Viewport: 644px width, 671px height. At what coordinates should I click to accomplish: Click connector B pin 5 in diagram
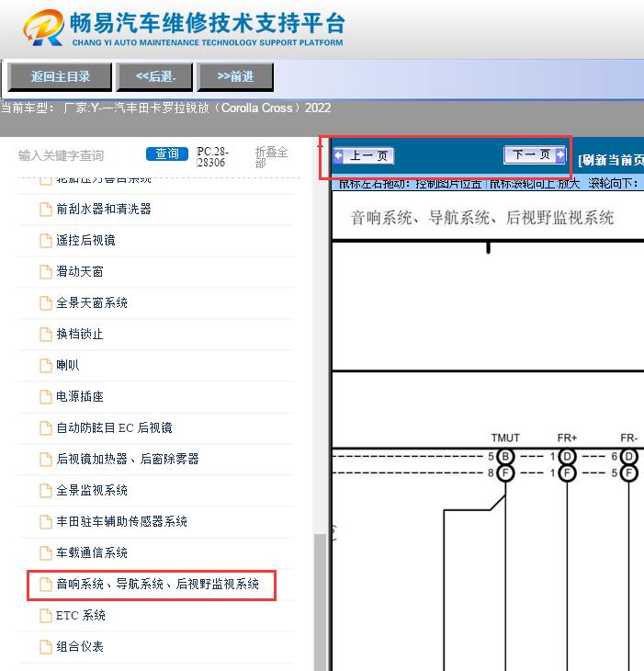tap(505, 457)
